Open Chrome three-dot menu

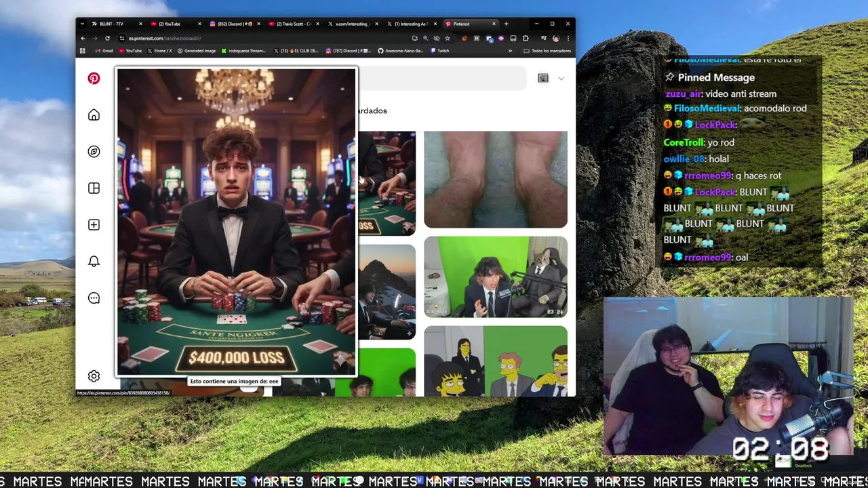tap(568, 38)
